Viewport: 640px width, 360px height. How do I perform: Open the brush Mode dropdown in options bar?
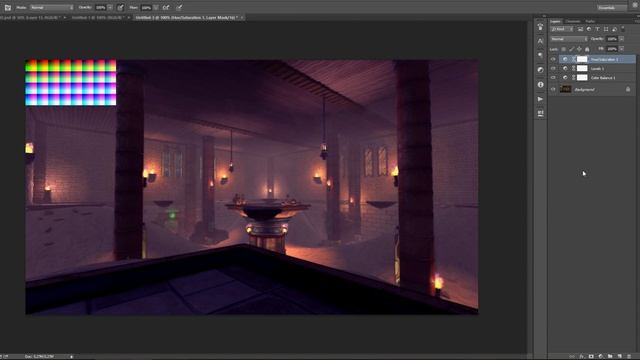click(51, 7)
